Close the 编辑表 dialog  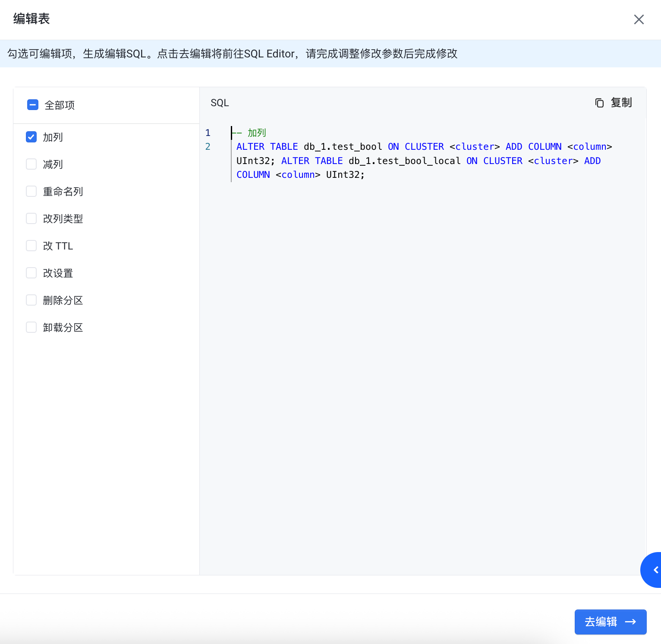coord(639,19)
